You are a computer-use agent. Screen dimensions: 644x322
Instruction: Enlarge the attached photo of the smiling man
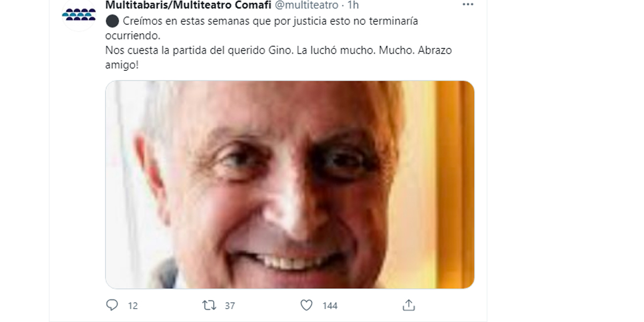point(290,185)
